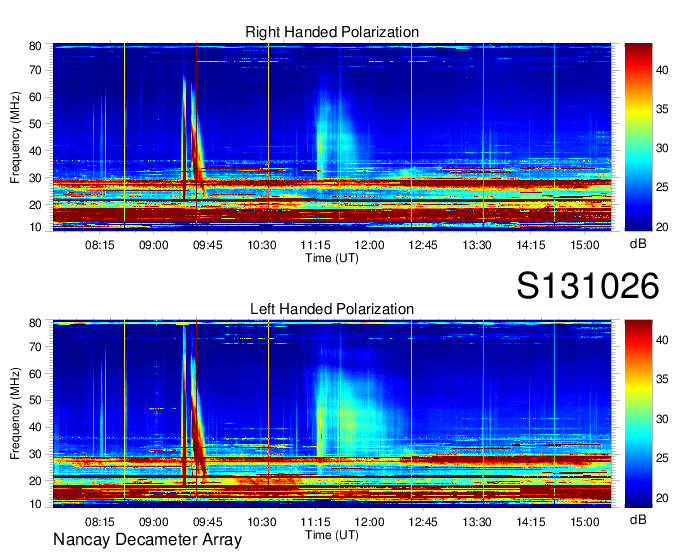Screen dimensions: 680x552
Task: Click the 08:15 tick on Left Handed plot
Action: pos(100,522)
